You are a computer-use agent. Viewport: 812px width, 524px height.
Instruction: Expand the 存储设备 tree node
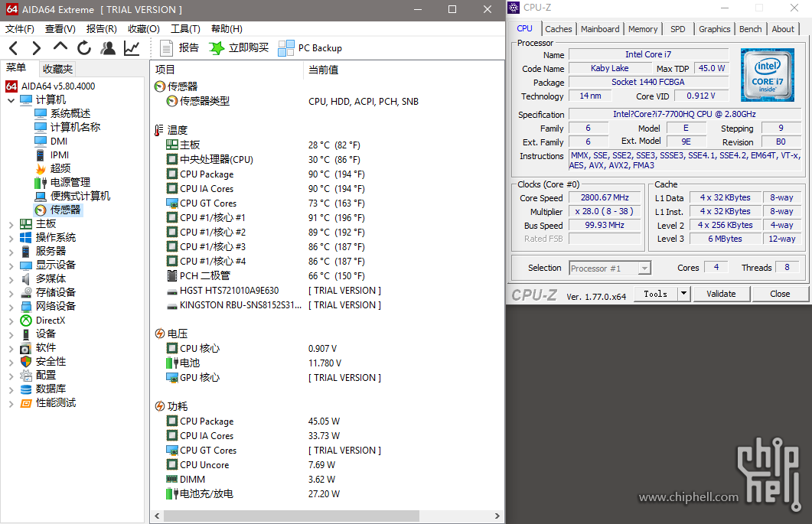click(x=11, y=293)
